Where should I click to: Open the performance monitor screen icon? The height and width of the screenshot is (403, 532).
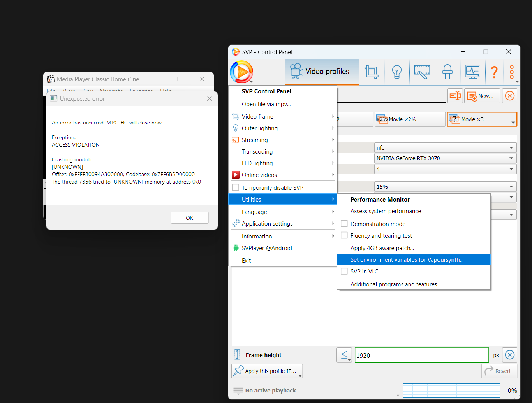coord(472,72)
